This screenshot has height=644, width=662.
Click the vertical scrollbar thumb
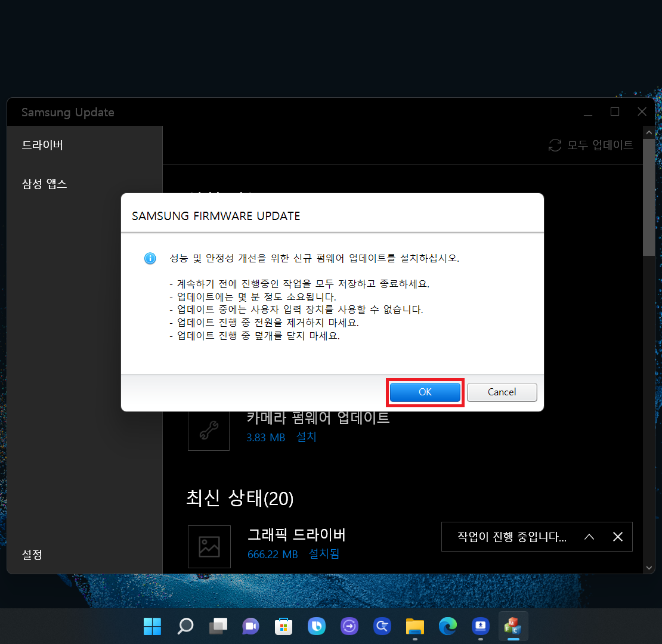[x=649, y=197]
